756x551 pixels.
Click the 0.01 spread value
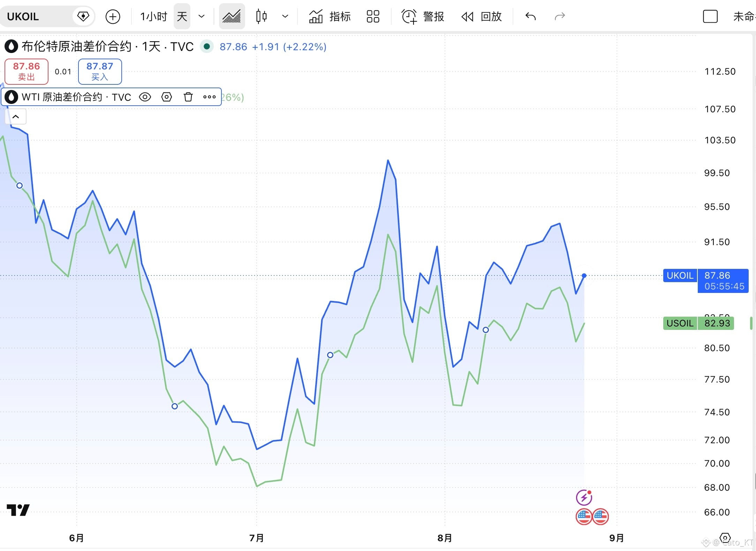tap(63, 71)
